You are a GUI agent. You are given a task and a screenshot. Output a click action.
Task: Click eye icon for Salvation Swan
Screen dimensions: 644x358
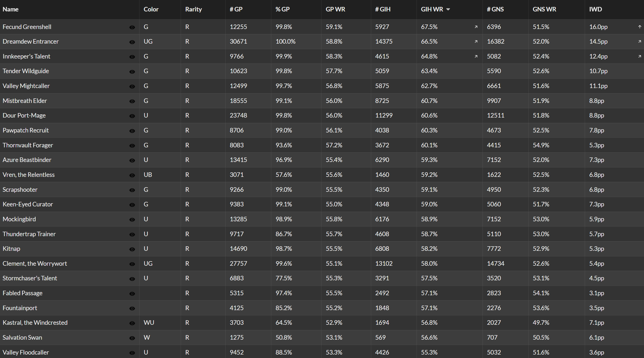click(x=132, y=338)
